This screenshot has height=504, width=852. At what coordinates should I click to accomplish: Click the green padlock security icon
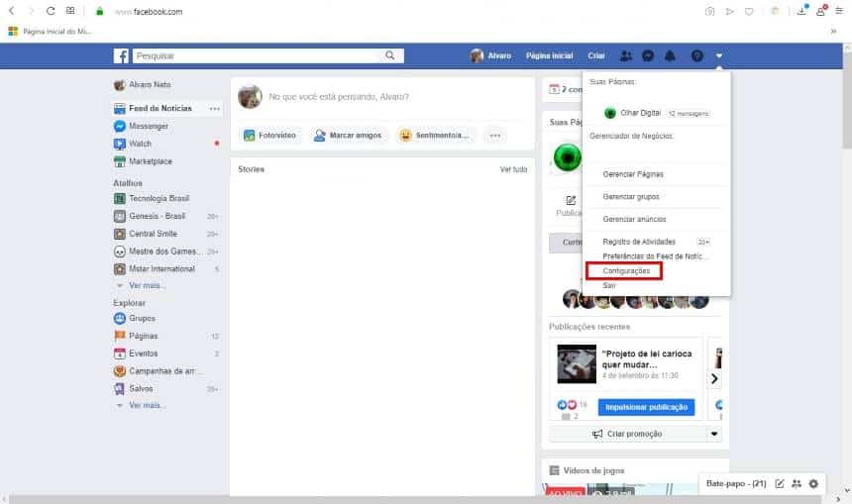(x=99, y=11)
